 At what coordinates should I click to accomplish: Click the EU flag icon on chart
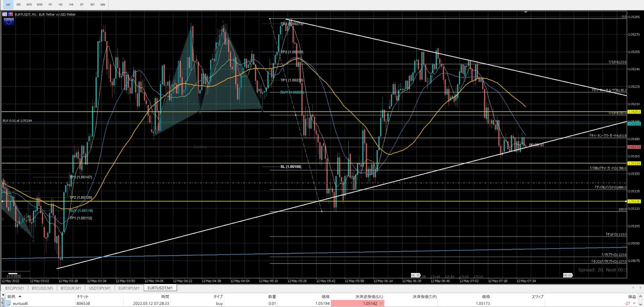[x=8, y=22]
